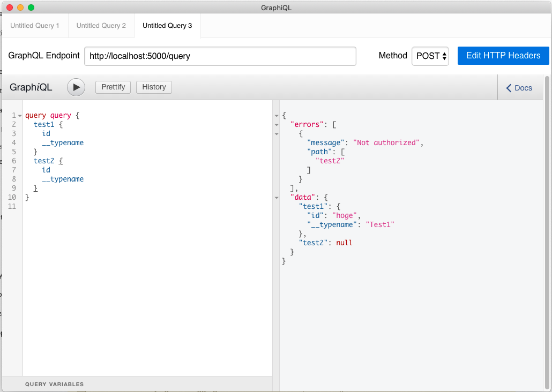Click line number 11 in the gutter
This screenshot has height=392, width=552.
pos(12,207)
